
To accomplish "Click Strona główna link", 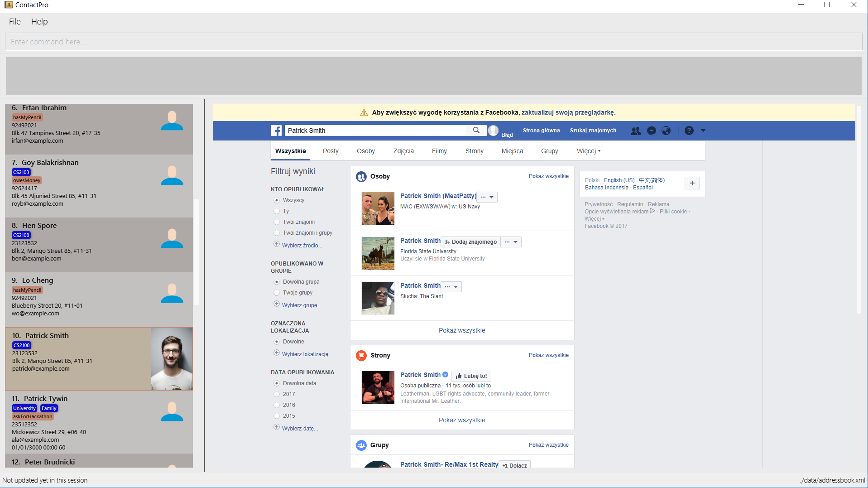I will [542, 130].
